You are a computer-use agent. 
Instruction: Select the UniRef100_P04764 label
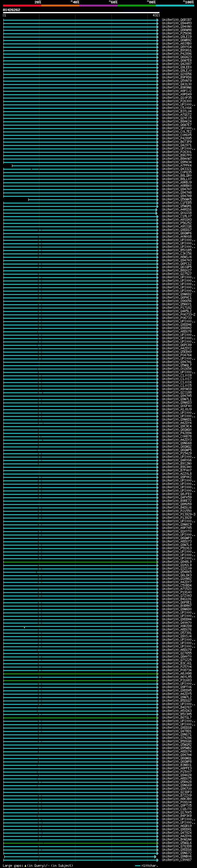tap(176, 355)
